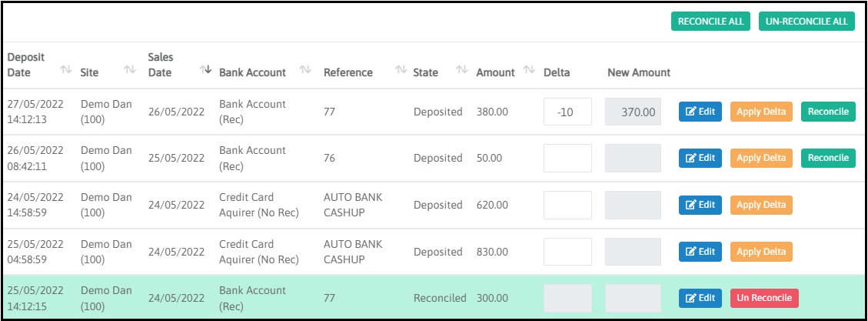Un Reconcile the 300.00 reconciled deposit
The width and height of the screenshot is (868, 321).
coord(764,298)
